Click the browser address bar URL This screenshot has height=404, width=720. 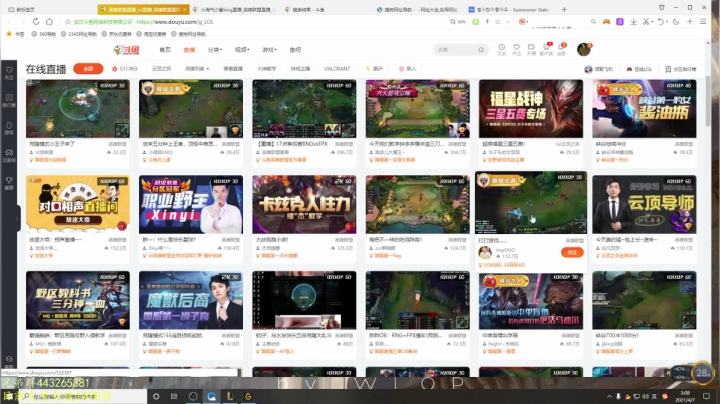(x=175, y=22)
